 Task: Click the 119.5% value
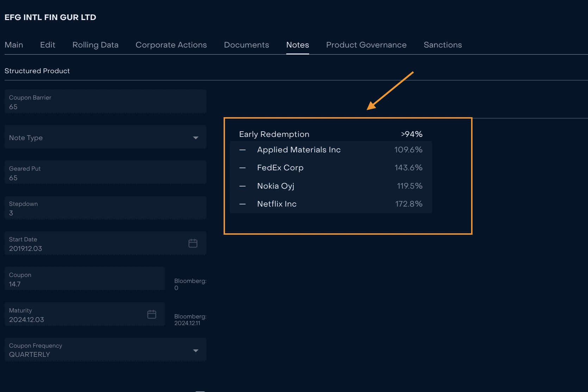tap(410, 186)
